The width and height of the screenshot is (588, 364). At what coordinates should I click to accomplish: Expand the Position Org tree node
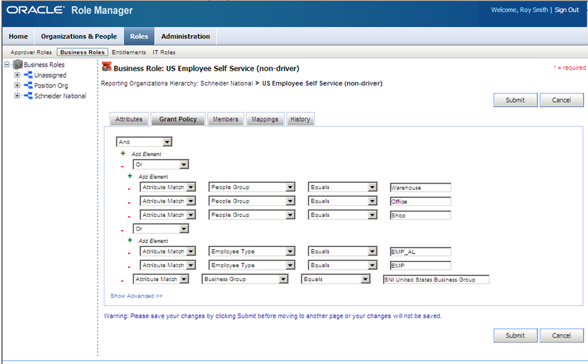[x=17, y=86]
